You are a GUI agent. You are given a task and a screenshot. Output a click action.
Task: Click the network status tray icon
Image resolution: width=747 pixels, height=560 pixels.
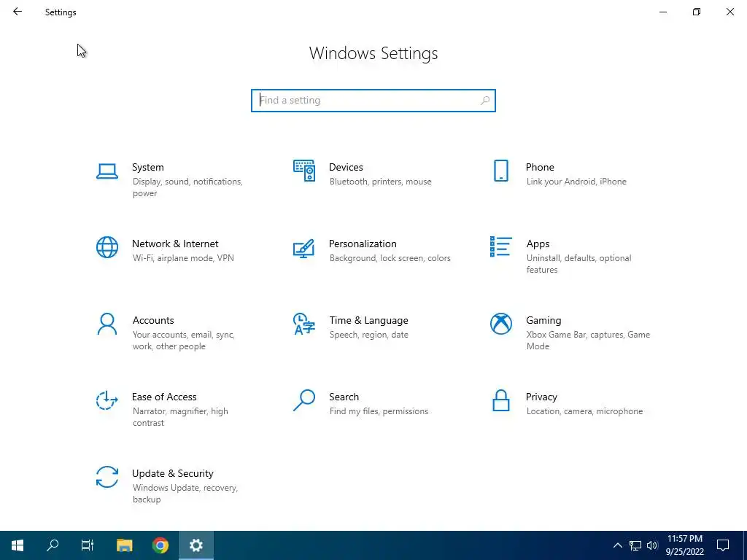click(635, 545)
